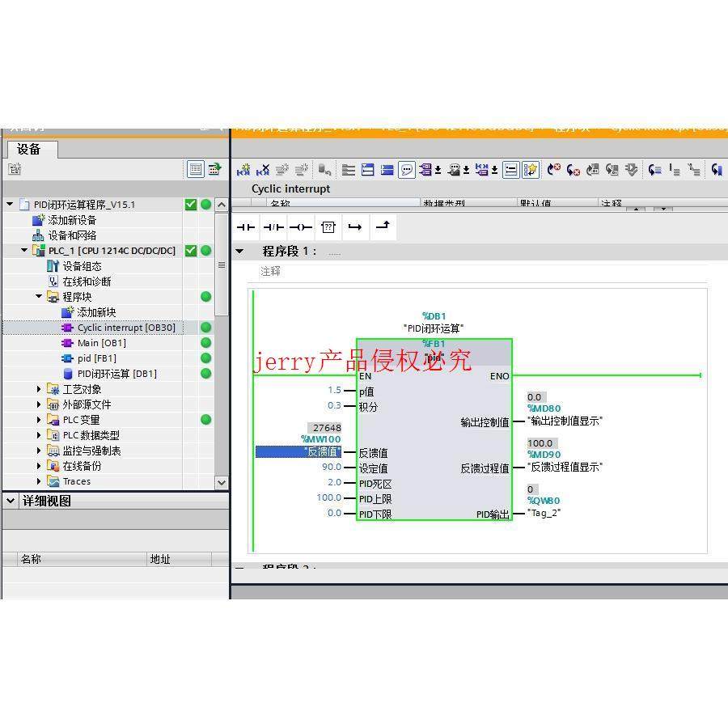The height and width of the screenshot is (728, 728).
Task: Click 添加新设备 in project tree
Action: (72, 220)
